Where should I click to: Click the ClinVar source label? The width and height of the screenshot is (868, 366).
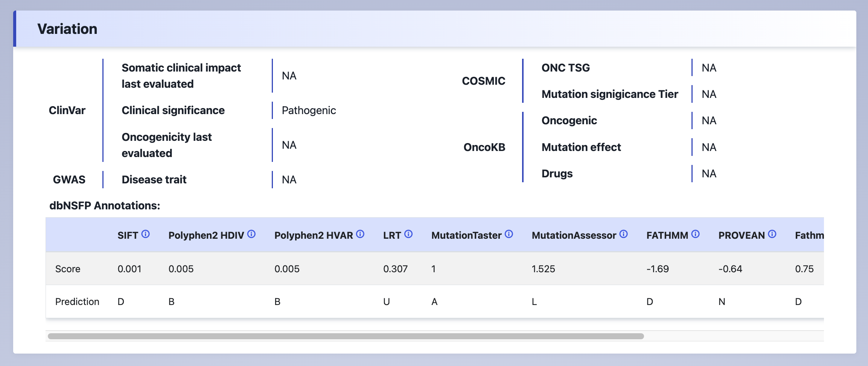point(67,110)
